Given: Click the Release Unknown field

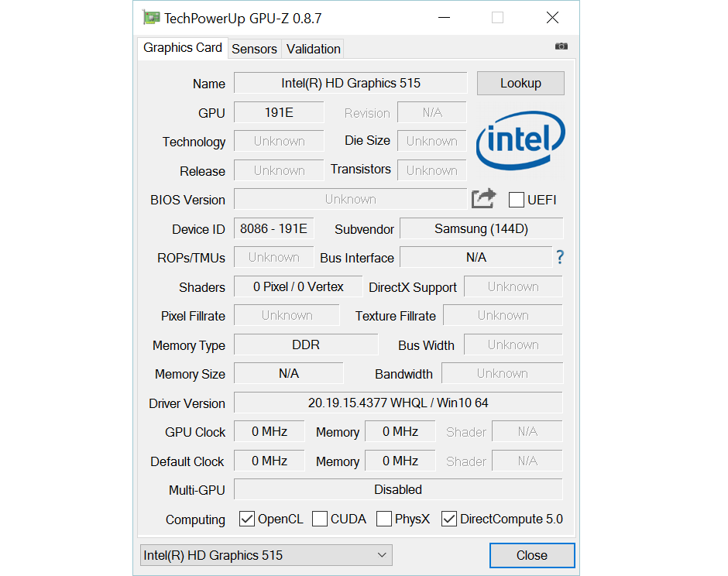Looking at the screenshot, I should [x=279, y=170].
